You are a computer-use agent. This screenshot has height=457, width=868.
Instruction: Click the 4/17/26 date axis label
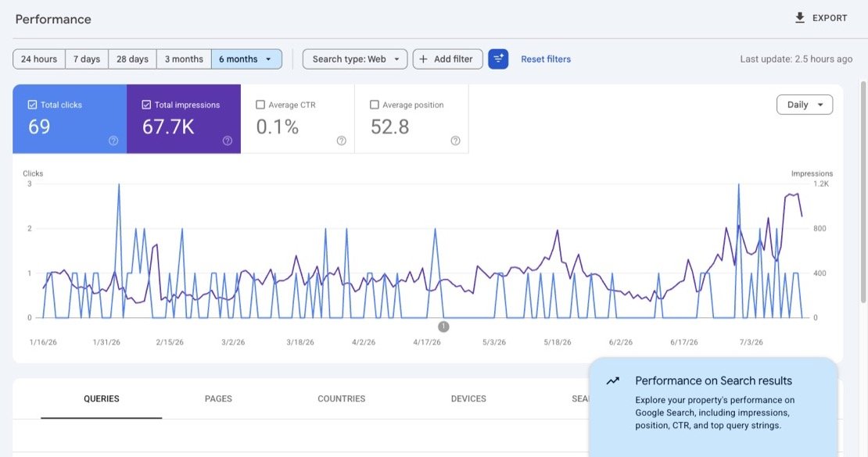[427, 342]
